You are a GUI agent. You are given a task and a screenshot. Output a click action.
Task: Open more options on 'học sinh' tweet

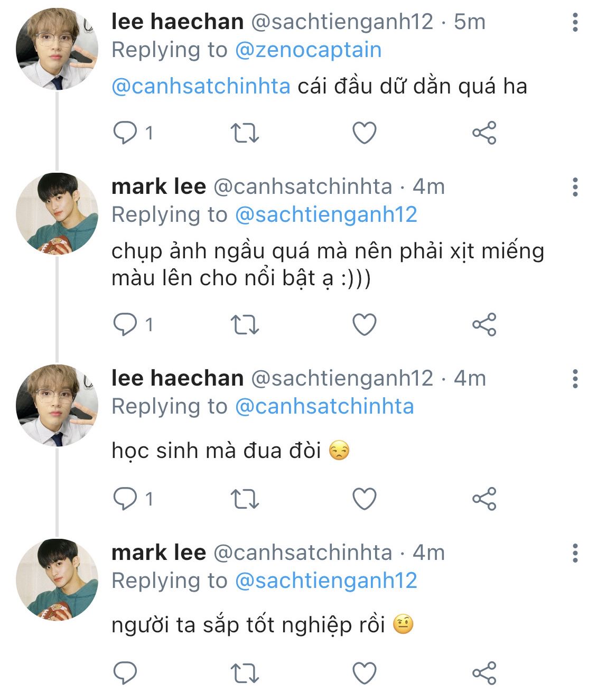(x=575, y=379)
